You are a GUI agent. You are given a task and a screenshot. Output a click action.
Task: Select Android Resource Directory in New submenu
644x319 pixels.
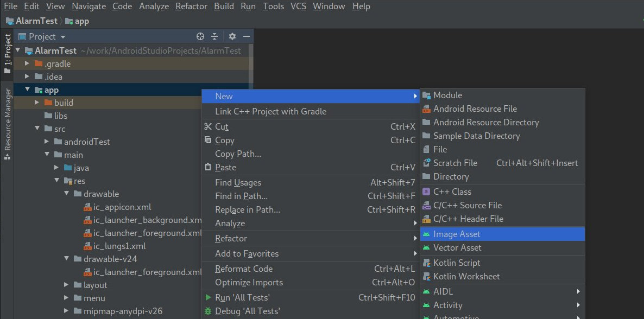pyautogui.click(x=502, y=123)
